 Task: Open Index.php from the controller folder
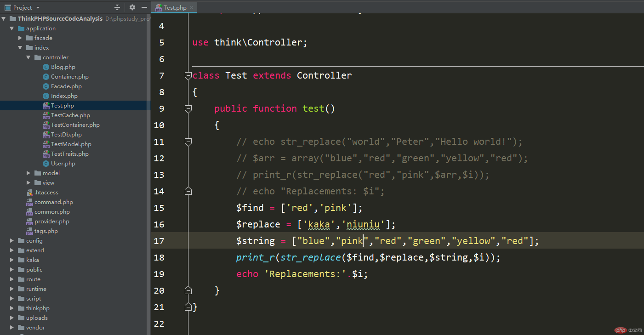(x=63, y=96)
